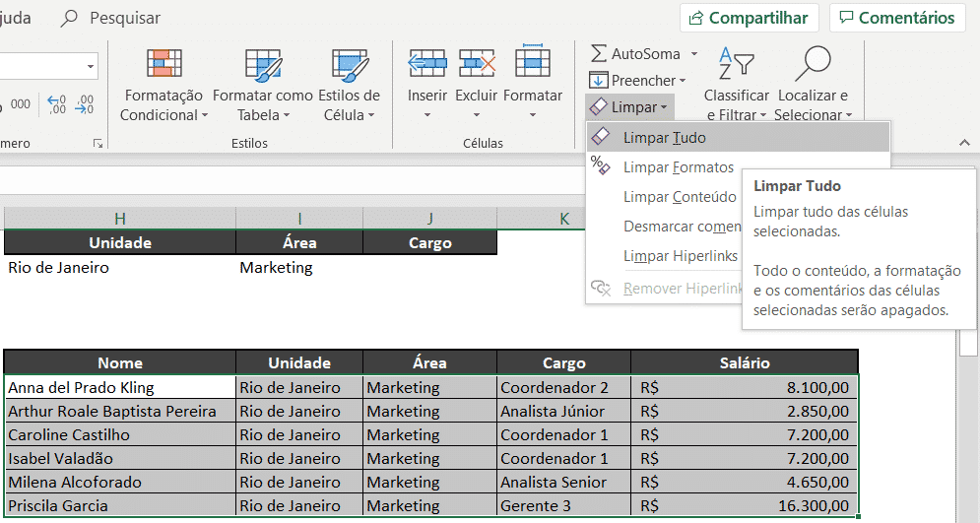This screenshot has height=523, width=980.
Task: Select column H header
Action: [120, 218]
